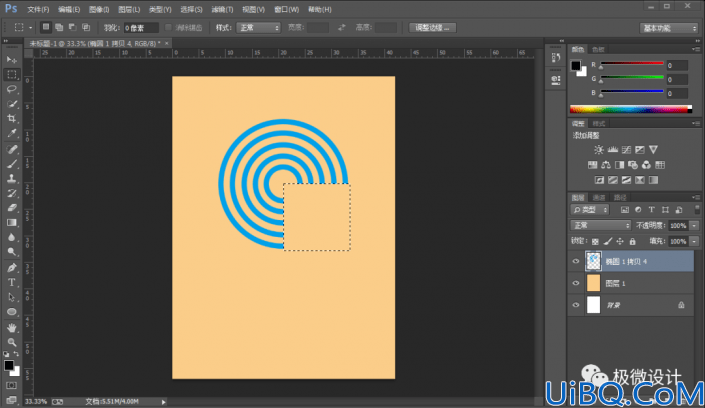
Task: Select the Eyedropper tool
Action: (12, 134)
